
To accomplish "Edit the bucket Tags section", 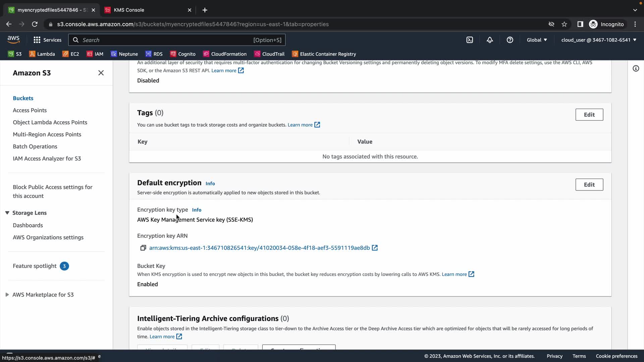I will [x=589, y=115].
